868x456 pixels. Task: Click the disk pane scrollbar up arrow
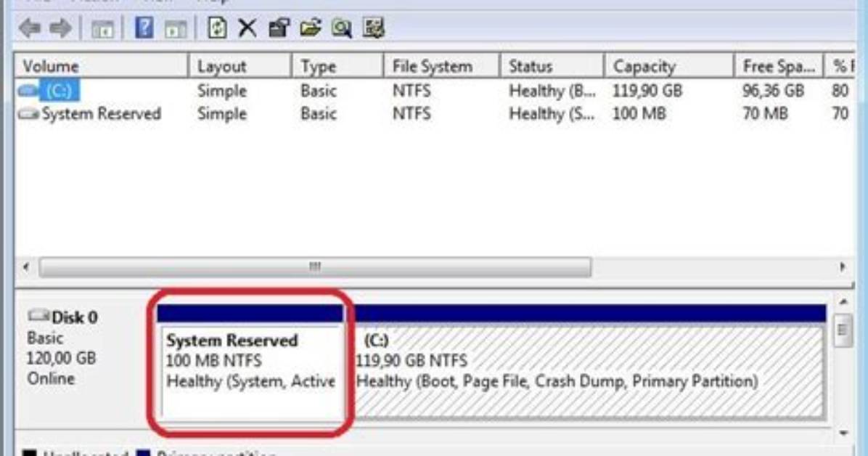(843, 302)
